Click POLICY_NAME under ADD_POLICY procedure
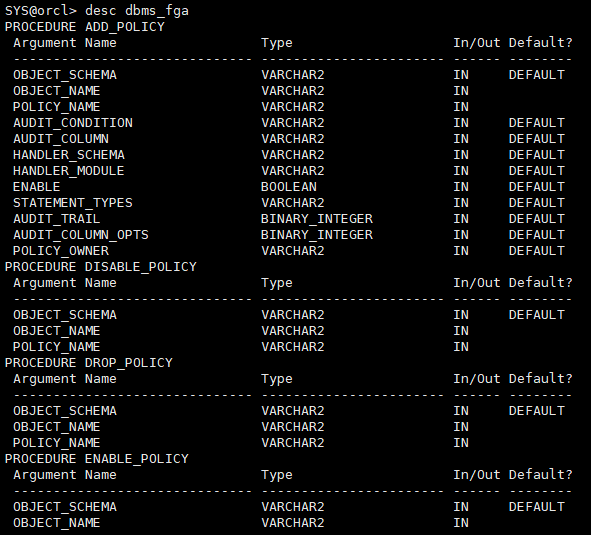The image size is (591, 535). click(x=57, y=107)
